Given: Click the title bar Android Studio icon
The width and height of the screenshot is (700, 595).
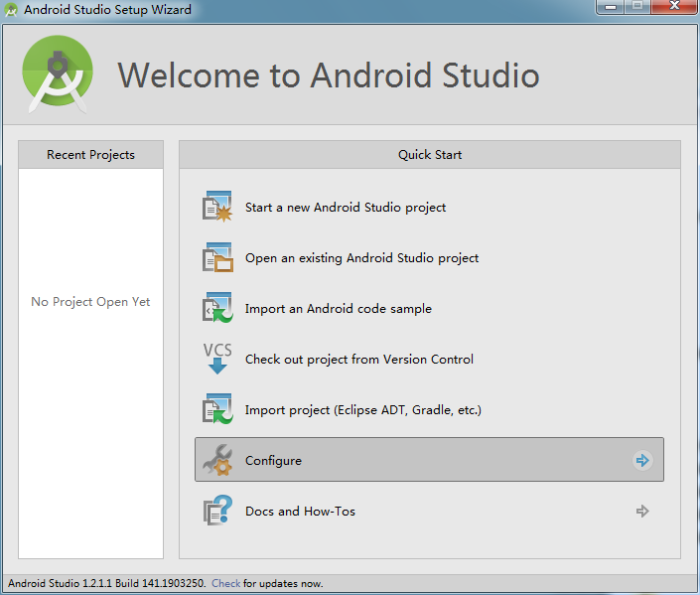Looking at the screenshot, I should tap(11, 9).
